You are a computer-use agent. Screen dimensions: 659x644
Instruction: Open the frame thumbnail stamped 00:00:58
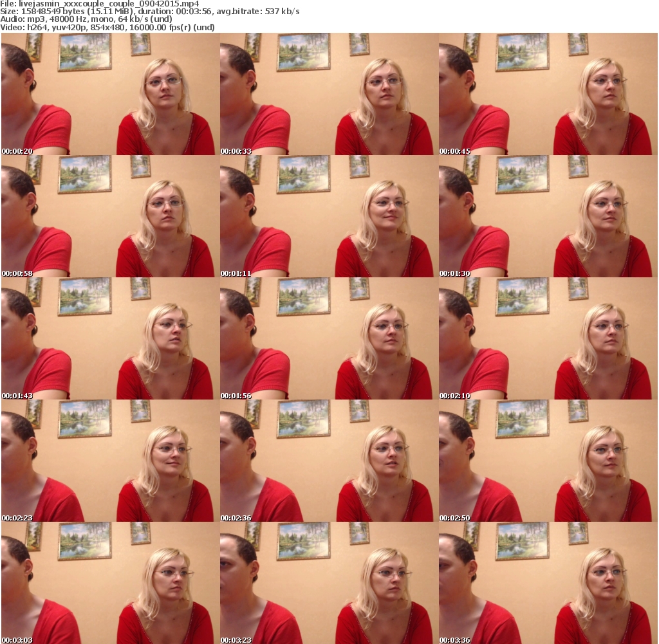pos(110,216)
